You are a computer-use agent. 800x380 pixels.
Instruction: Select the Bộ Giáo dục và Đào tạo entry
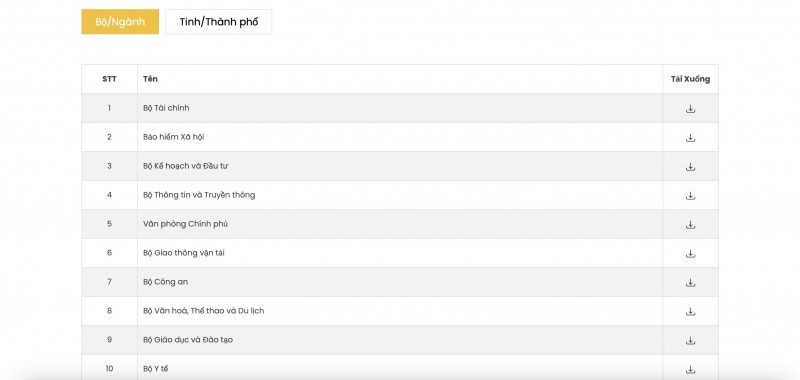(x=188, y=340)
